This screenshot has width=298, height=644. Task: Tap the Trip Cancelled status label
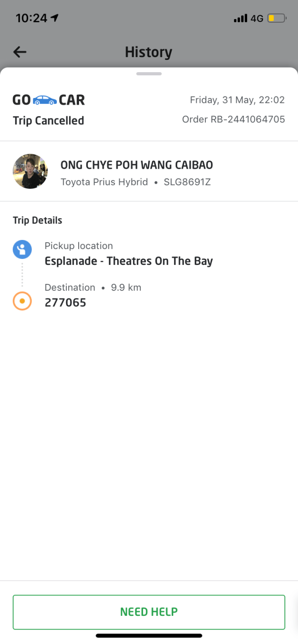click(x=48, y=121)
